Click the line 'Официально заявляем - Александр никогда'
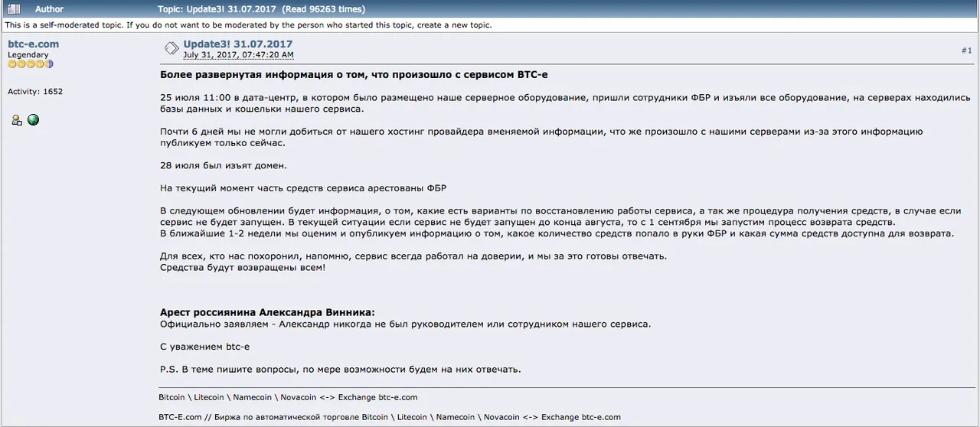 [406, 324]
